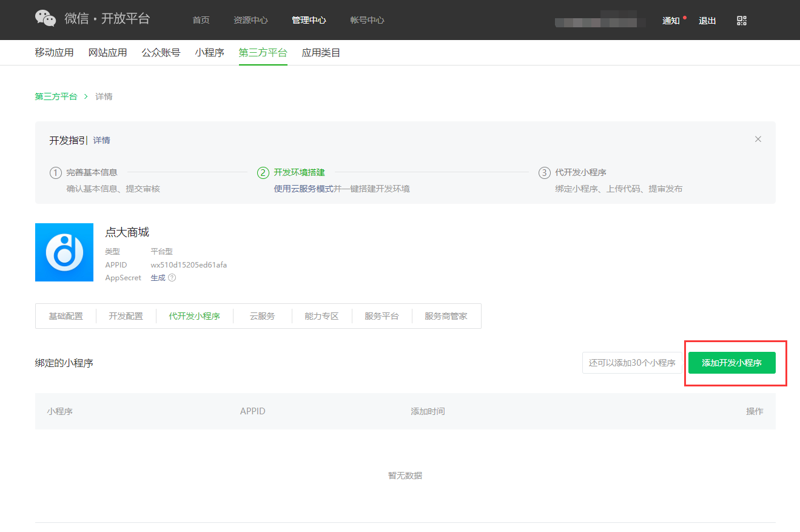Open 管理中心 in top navigation

tap(309, 20)
